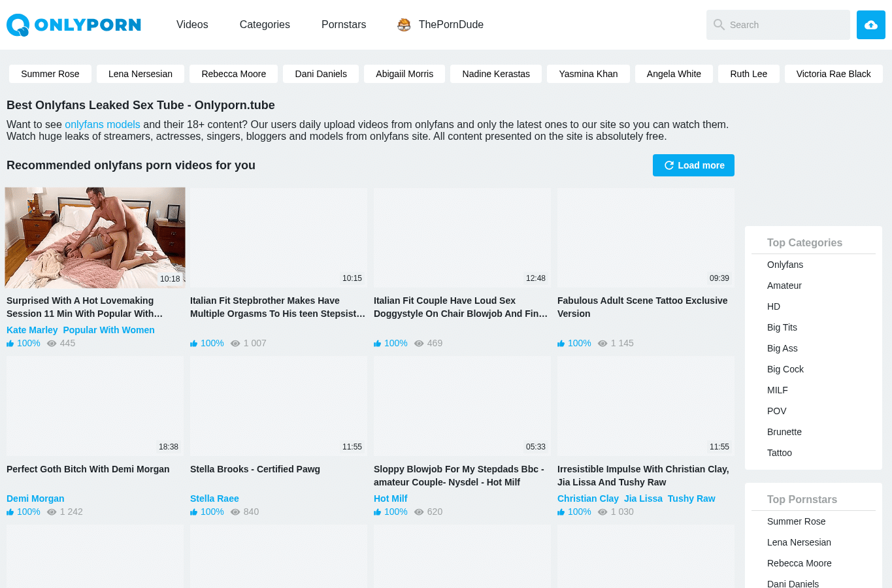Viewport: 892px width, 588px height.
Task: Click the magnifier icon in the search box
Action: 719,25
